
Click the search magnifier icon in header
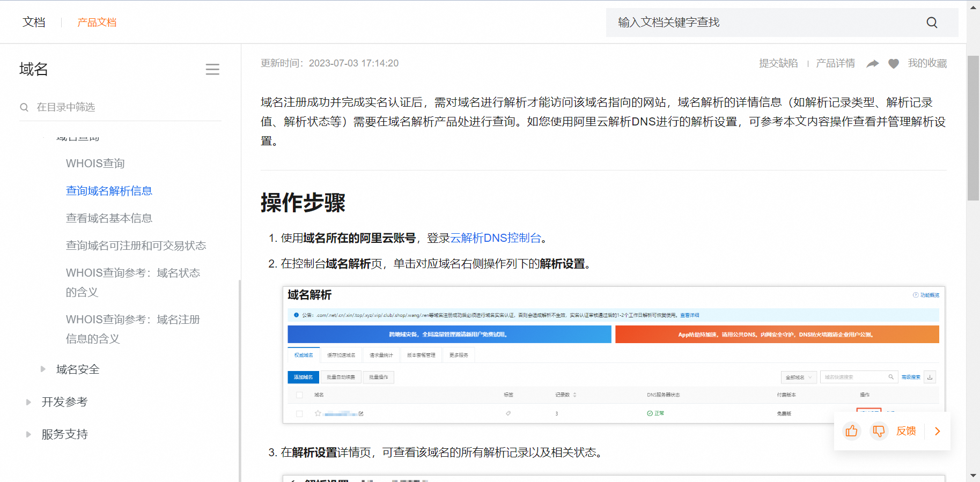click(932, 23)
